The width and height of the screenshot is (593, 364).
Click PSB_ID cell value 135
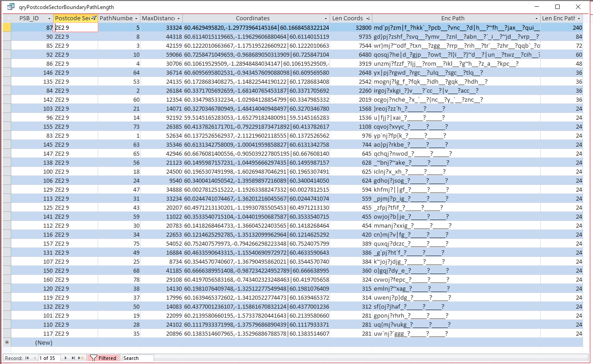[32, 81]
